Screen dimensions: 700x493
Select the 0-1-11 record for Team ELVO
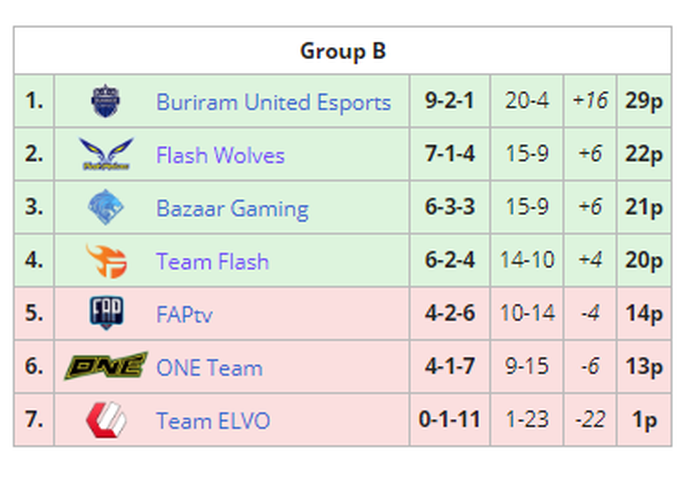pos(450,419)
